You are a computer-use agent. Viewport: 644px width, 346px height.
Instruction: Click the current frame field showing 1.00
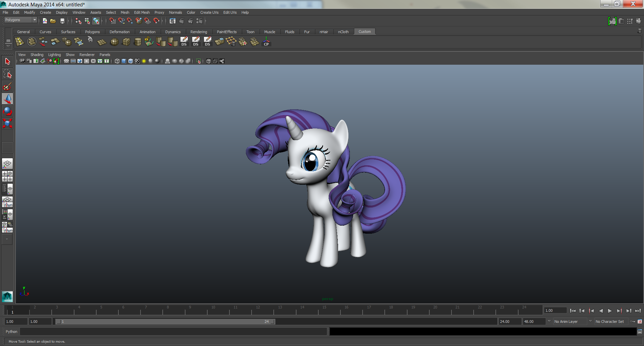[555, 310]
